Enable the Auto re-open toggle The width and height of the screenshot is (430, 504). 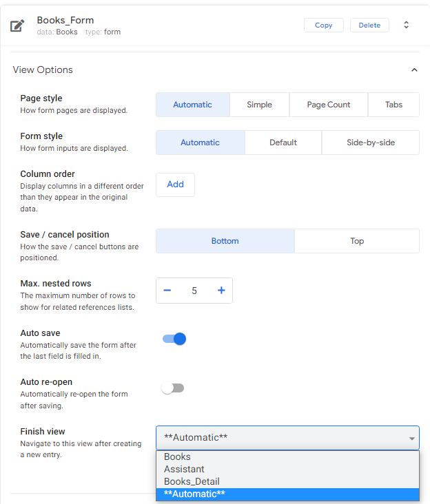click(x=173, y=388)
